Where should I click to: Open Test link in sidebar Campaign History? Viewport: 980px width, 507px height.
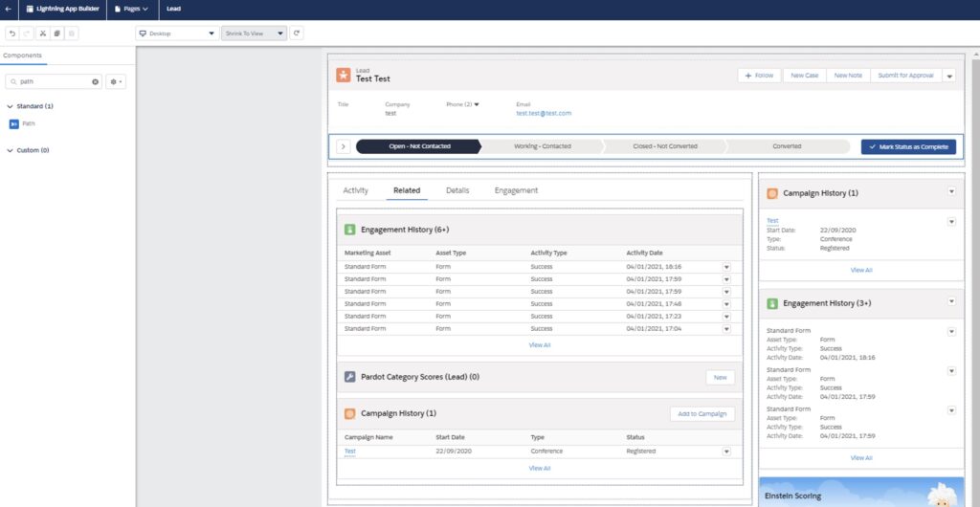pyautogui.click(x=772, y=221)
